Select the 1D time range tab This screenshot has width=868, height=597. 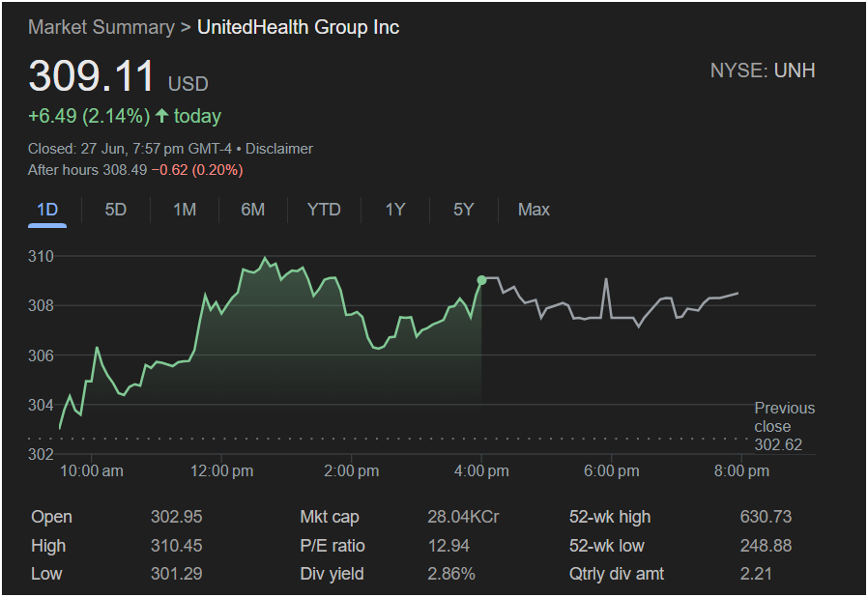[x=47, y=210]
